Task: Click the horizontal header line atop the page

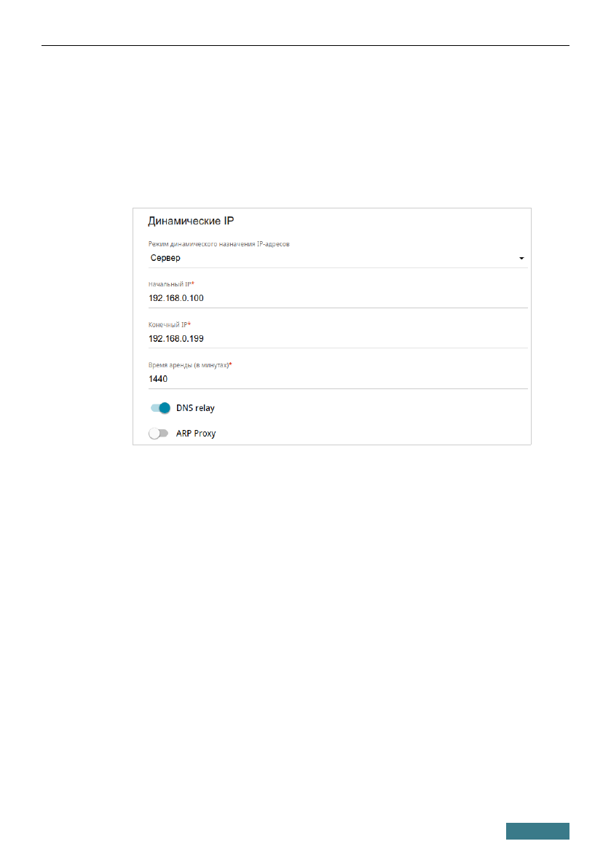Action: pos(305,46)
